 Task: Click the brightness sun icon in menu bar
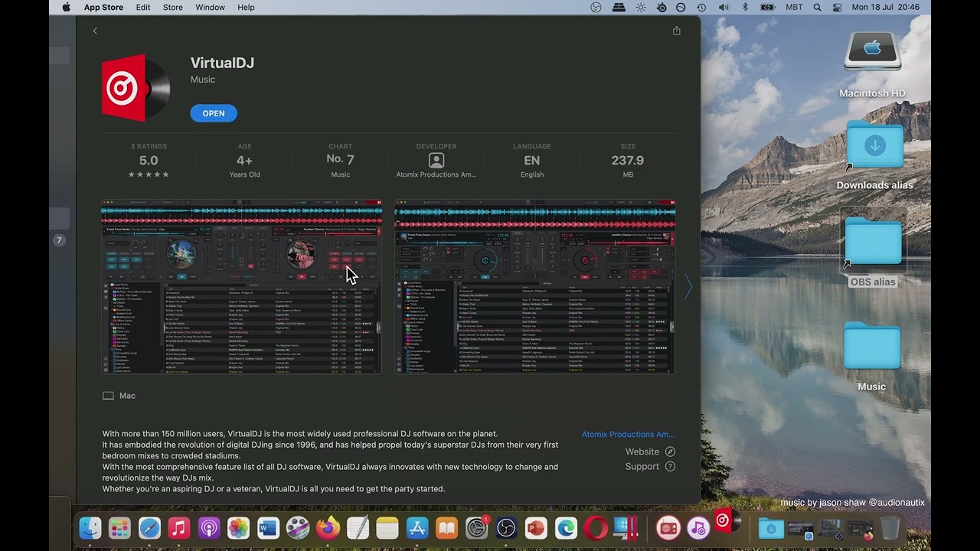tap(640, 7)
